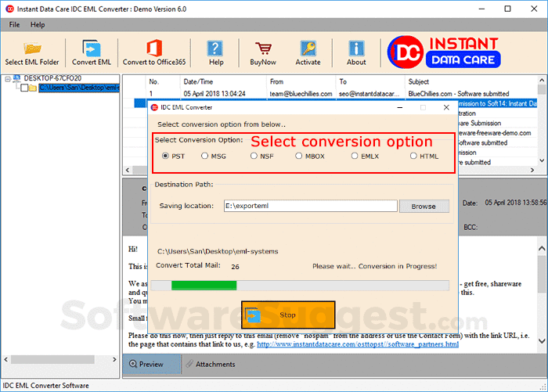548x392 pixels.
Task: Click the conversion progress bar
Action: pos(300,286)
